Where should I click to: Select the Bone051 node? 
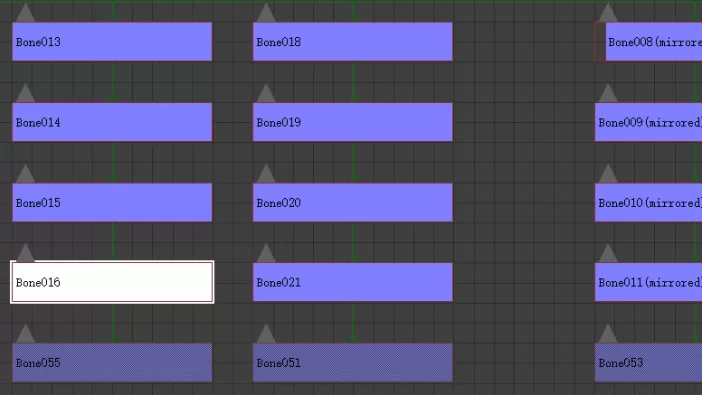353,363
